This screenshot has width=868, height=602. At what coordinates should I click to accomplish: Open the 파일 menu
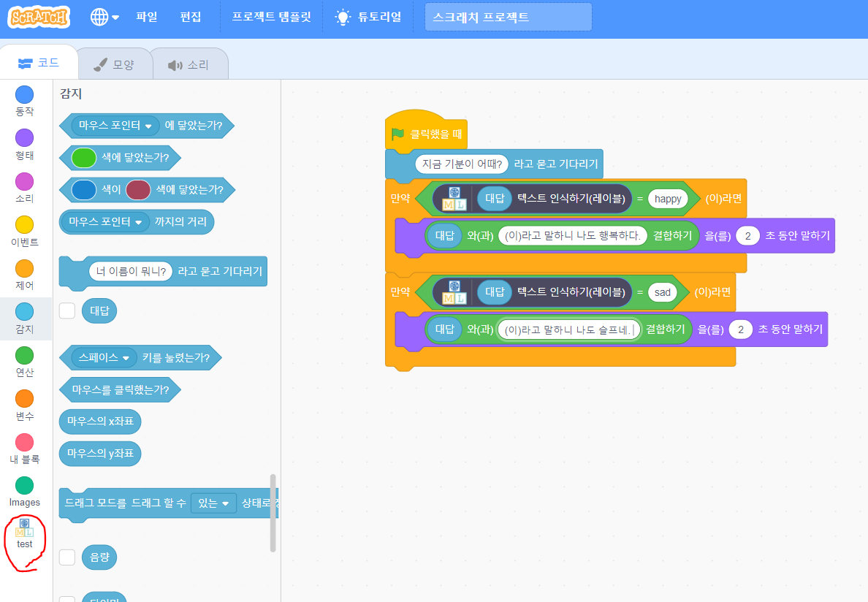(147, 17)
